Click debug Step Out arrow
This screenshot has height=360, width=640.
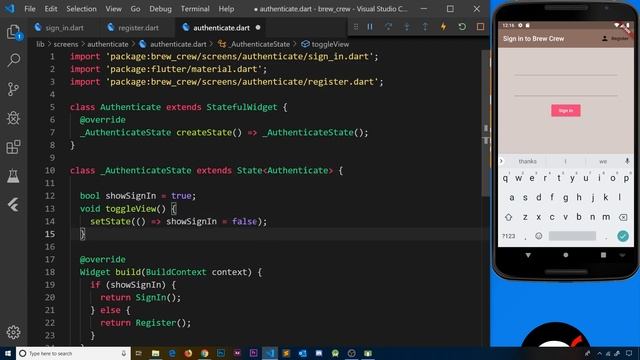[x=425, y=27]
